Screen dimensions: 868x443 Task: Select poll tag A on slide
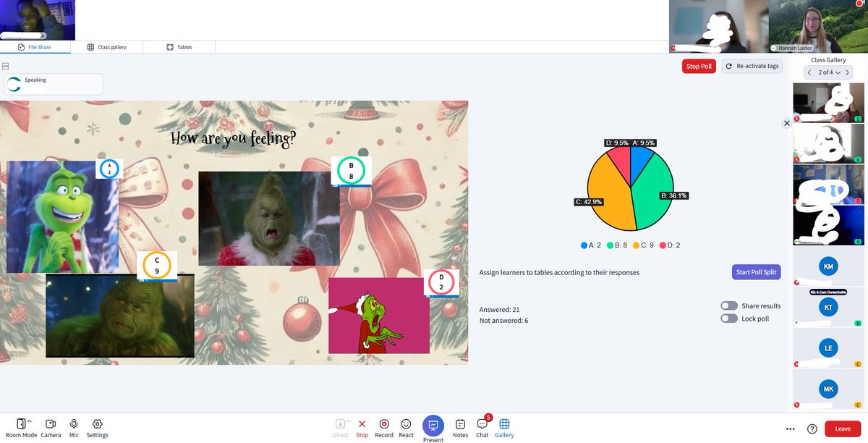click(x=110, y=169)
